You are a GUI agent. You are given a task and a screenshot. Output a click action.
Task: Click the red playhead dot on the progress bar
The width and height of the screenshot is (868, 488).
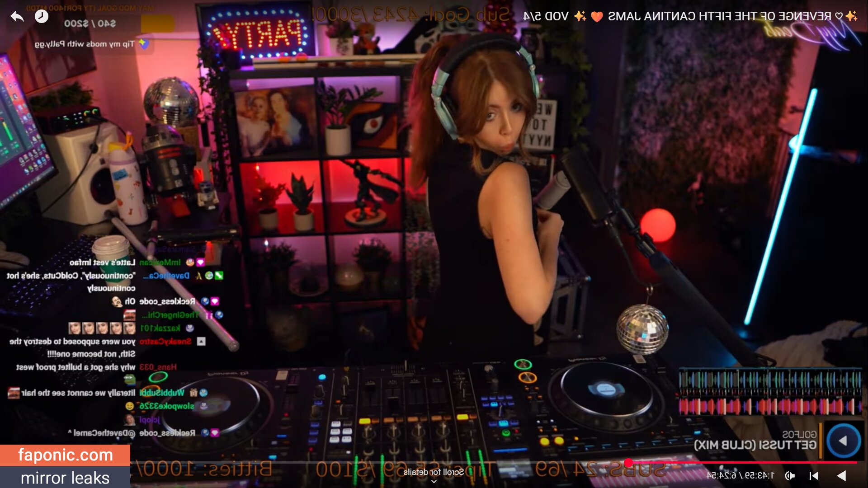[x=628, y=462]
